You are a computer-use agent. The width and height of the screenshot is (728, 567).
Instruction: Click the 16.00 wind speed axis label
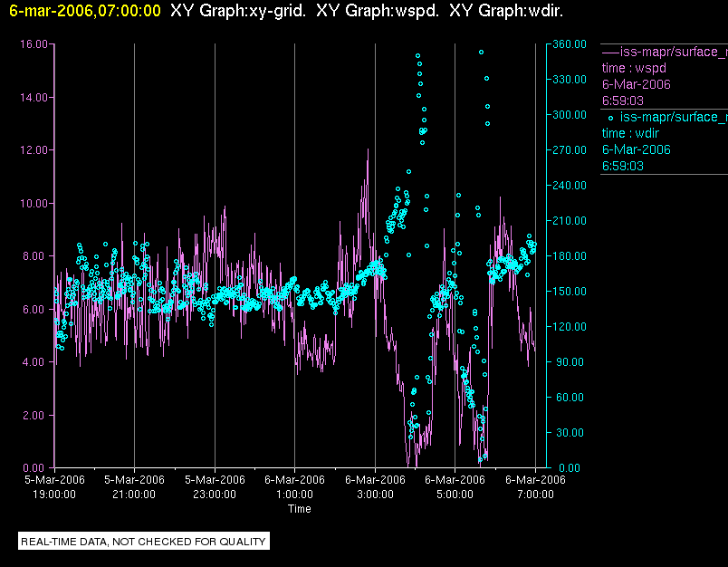[x=34, y=44]
